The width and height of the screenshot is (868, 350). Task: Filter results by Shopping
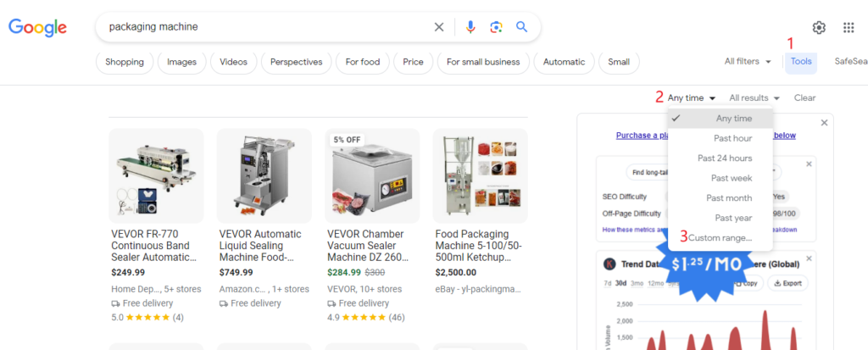125,62
